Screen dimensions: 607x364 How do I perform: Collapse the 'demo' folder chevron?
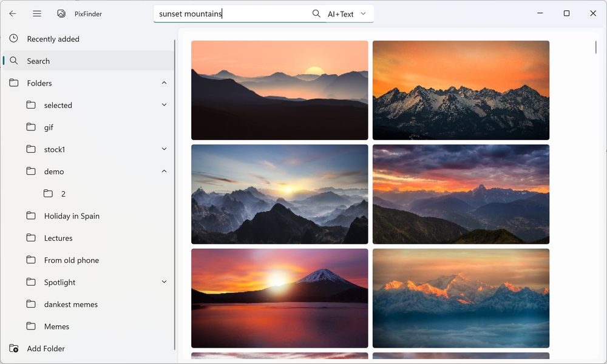[164, 171]
